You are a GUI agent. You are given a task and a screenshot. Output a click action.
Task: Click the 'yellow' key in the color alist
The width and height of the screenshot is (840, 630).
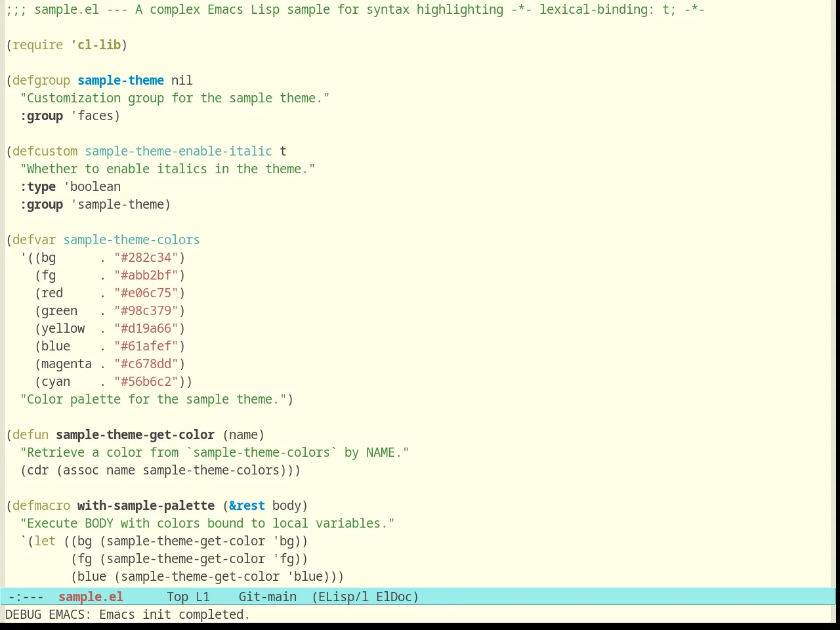(63, 328)
